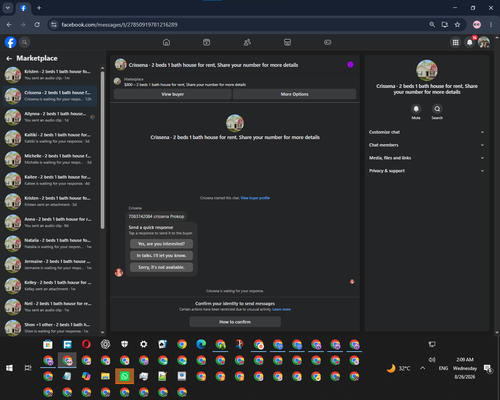Open Facebook home via the logo
The width and height of the screenshot is (500, 400).
pyautogui.click(x=10, y=42)
